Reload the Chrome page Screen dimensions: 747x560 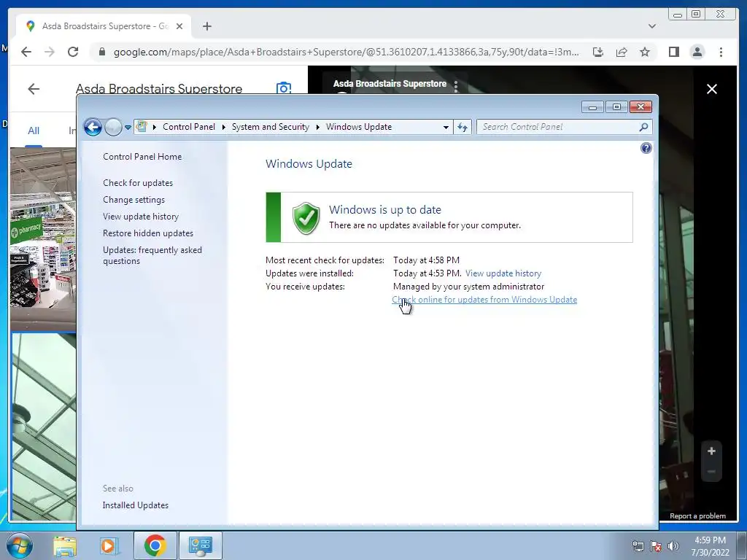coord(73,52)
